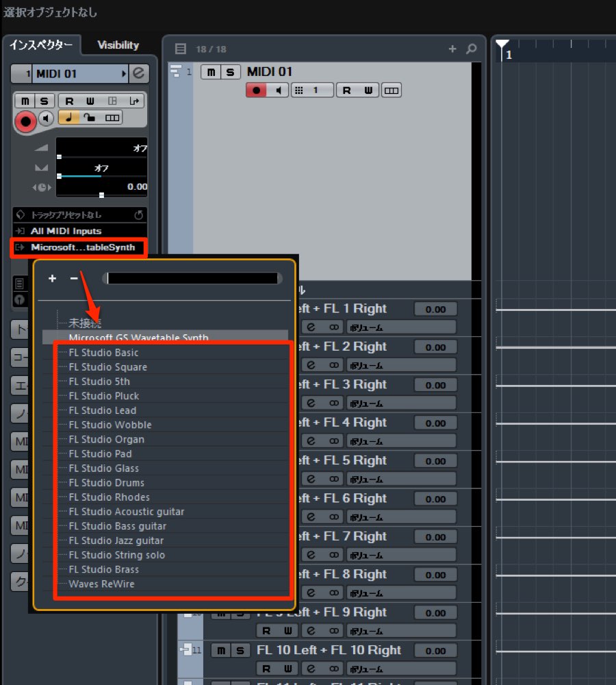The height and width of the screenshot is (685, 616).
Task: Switch to the Visibility tab
Action: [118, 45]
